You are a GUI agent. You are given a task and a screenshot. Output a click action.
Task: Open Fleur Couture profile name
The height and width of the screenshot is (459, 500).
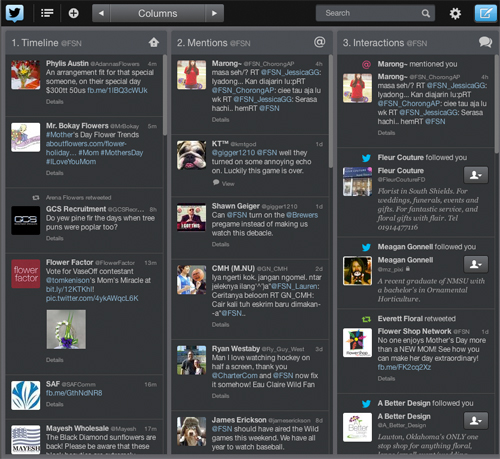401,171
